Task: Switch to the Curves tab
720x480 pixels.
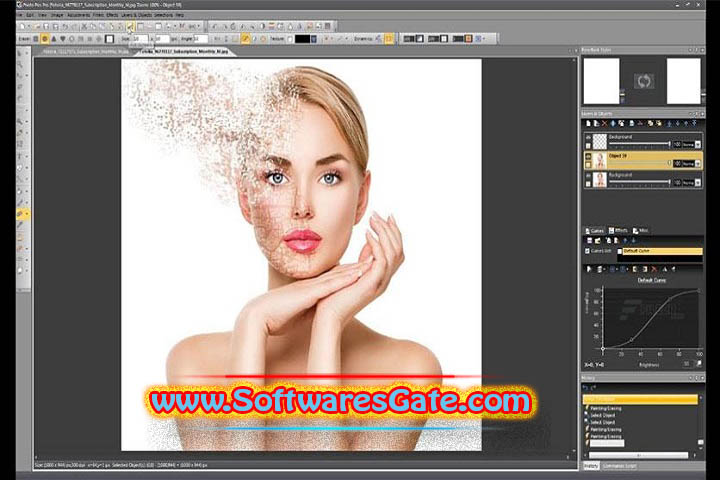Action: click(x=594, y=231)
